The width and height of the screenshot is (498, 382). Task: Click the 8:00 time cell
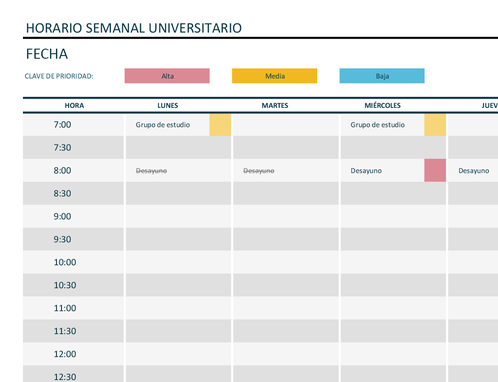tap(73, 170)
